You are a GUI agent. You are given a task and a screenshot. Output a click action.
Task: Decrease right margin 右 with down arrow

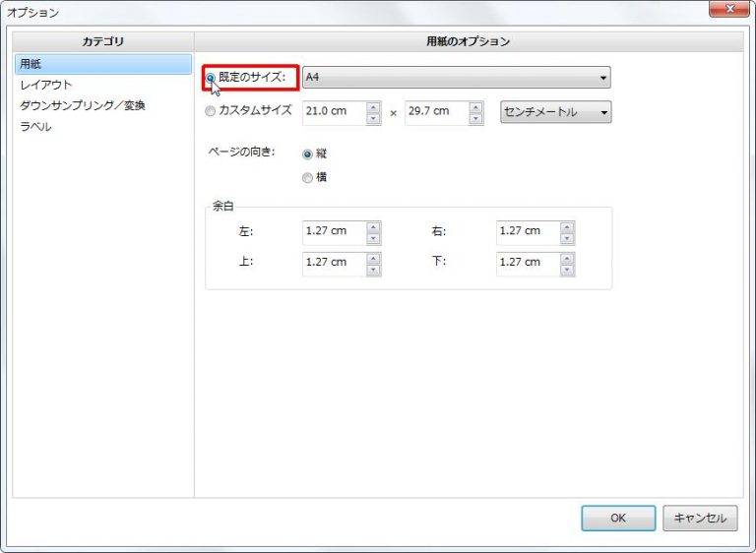[567, 238]
